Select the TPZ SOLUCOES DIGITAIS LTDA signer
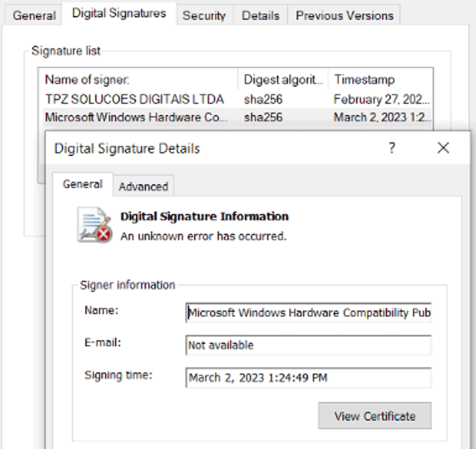The image size is (476, 449). (x=134, y=99)
